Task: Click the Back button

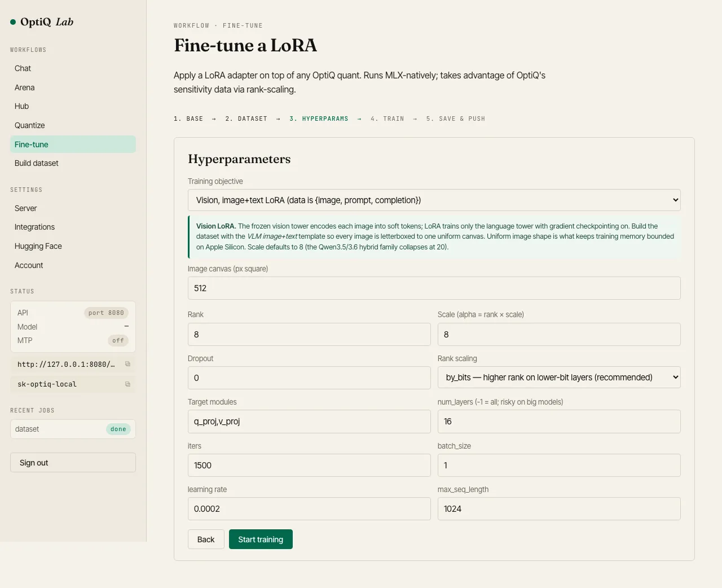Action: 206,539
